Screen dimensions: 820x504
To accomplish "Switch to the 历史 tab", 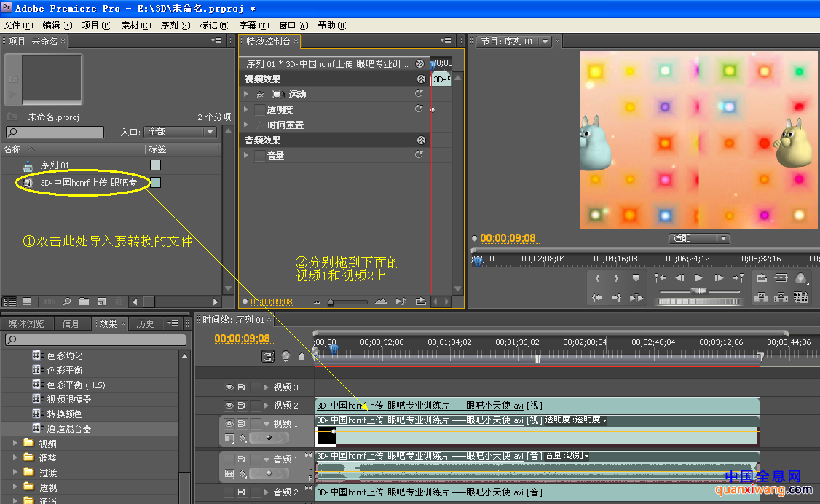I will pos(145,323).
